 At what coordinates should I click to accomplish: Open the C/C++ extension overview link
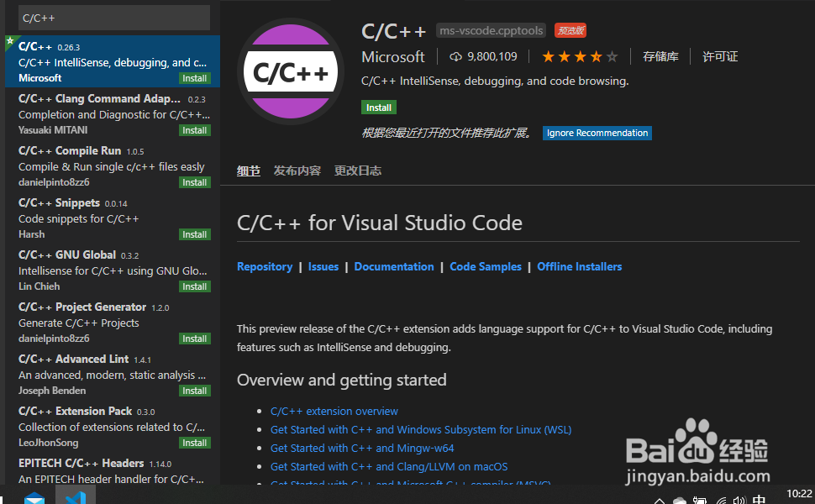[x=334, y=411]
